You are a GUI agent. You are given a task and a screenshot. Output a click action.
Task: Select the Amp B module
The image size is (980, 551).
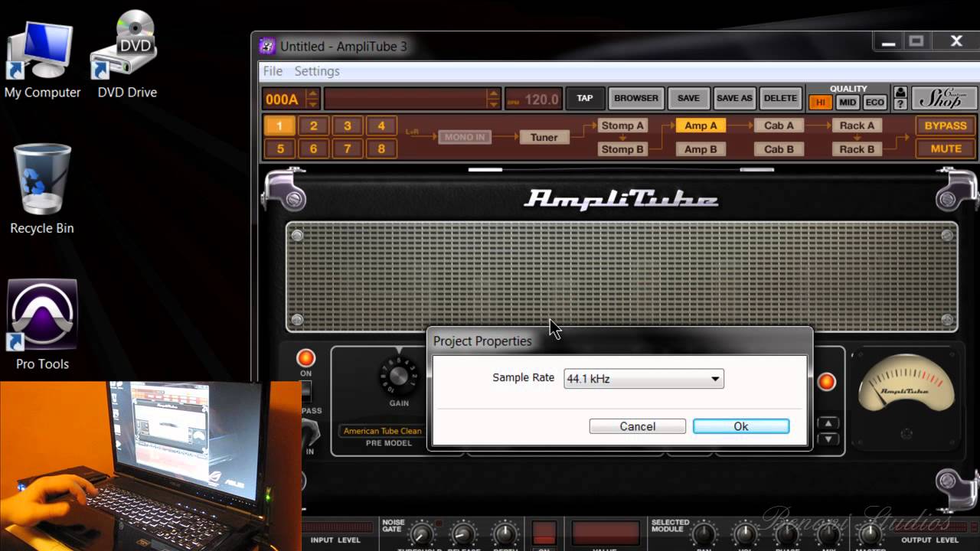701,149
